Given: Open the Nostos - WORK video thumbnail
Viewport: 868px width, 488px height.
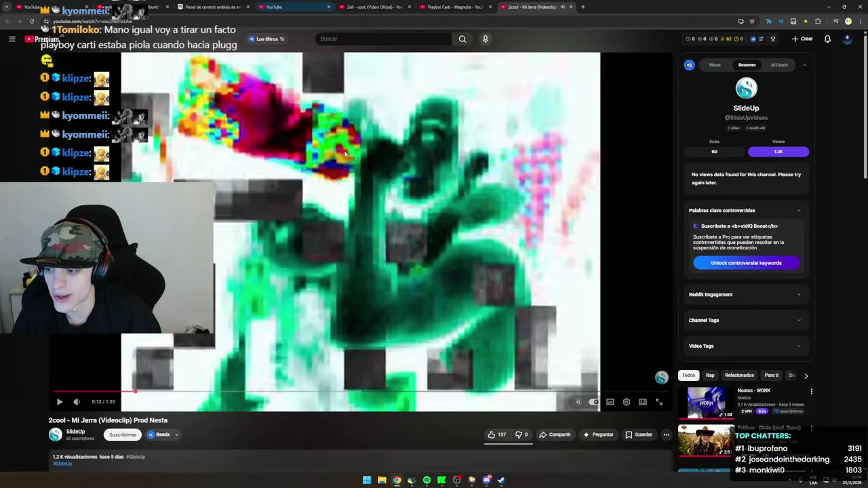Looking at the screenshot, I should [706, 403].
